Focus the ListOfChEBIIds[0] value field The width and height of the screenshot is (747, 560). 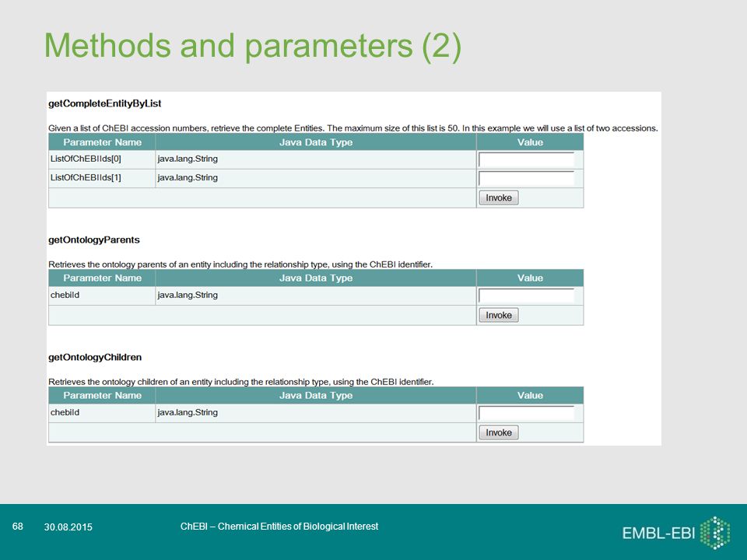coord(526,159)
